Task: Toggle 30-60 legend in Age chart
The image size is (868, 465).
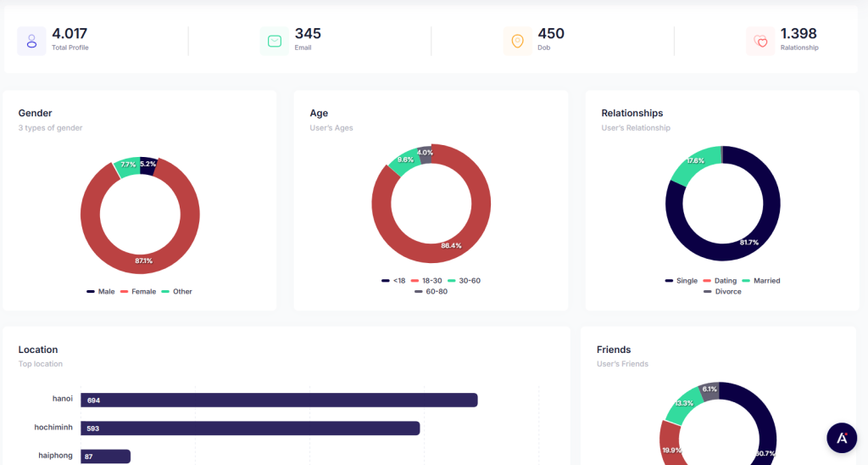Action: [464, 280]
